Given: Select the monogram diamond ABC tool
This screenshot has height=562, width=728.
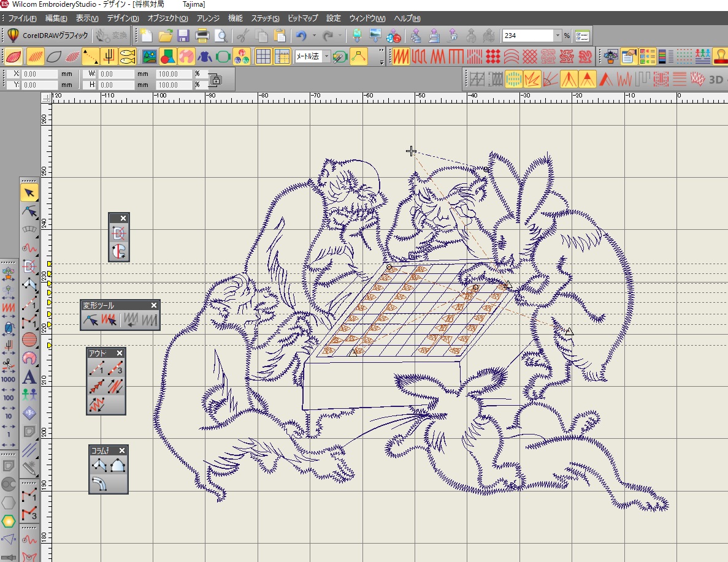Looking at the screenshot, I should tap(29, 413).
